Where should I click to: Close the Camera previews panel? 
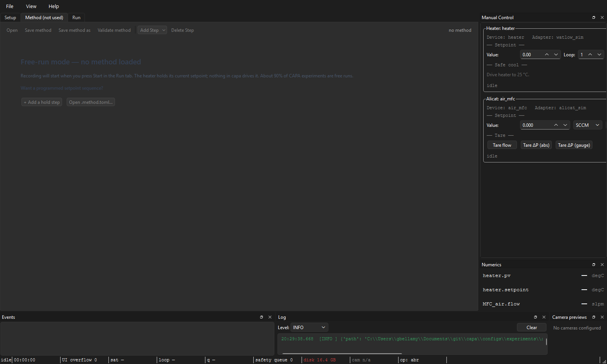click(602, 317)
